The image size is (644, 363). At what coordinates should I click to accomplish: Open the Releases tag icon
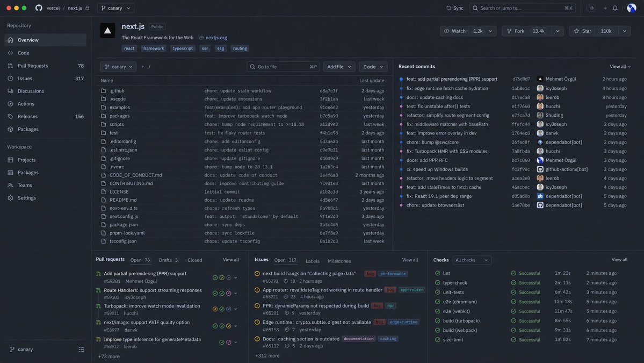pyautogui.click(x=10, y=116)
